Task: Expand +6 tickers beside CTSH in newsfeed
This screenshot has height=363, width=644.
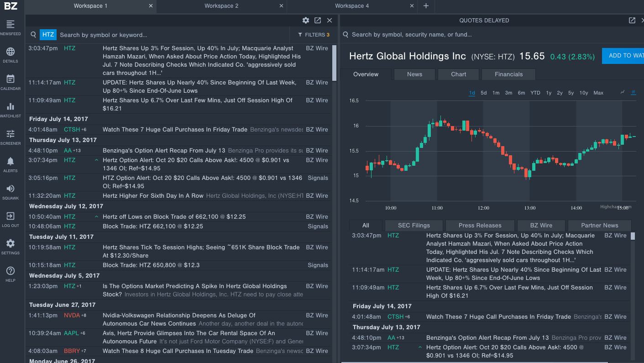Action: click(x=84, y=130)
